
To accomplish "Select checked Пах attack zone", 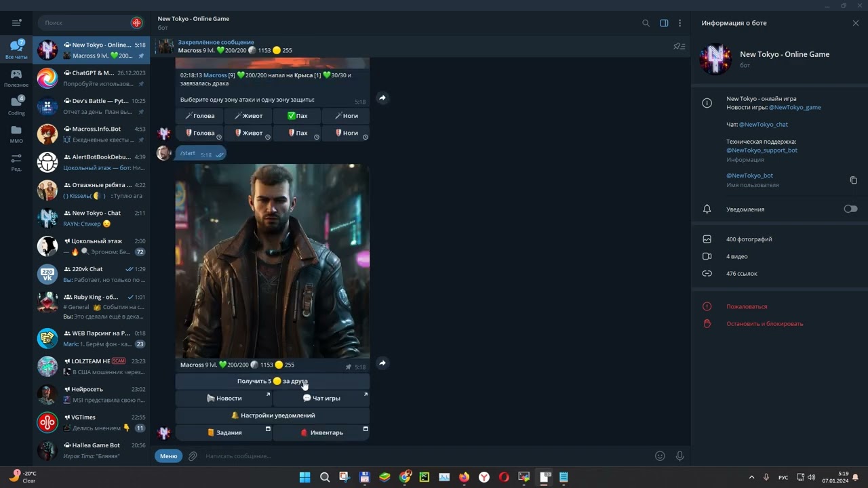I will coord(297,116).
